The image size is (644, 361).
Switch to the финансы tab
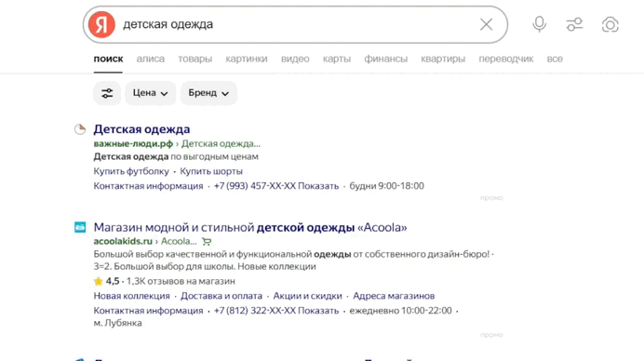(x=385, y=59)
